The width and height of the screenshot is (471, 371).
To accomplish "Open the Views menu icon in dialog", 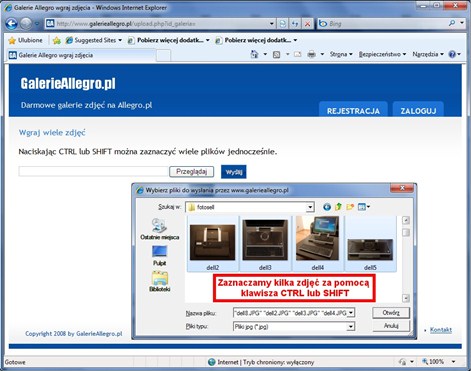I will pos(363,207).
